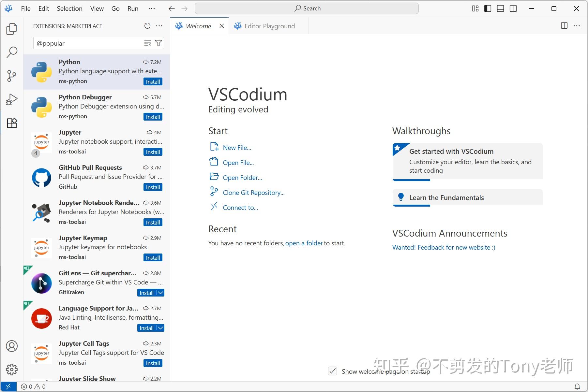Viewport: 588px width, 392px height.
Task: Refresh the extensions marketplace list
Action: [x=147, y=26]
